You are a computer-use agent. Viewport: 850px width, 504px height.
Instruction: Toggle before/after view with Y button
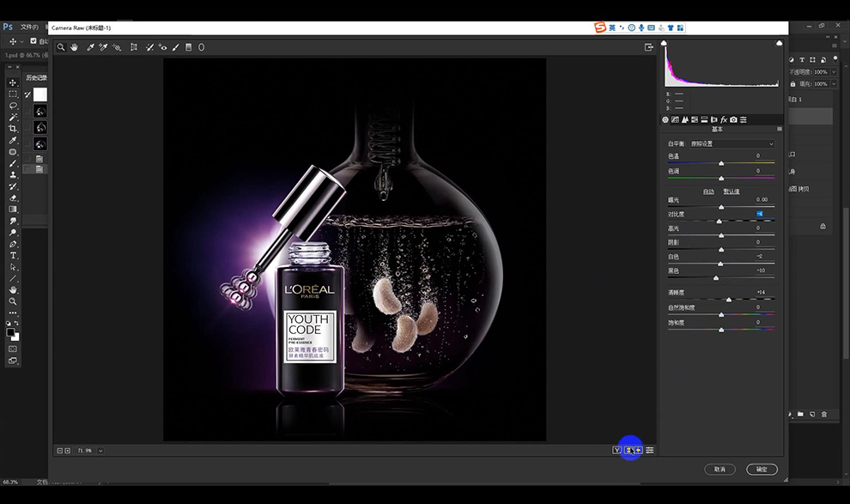[x=617, y=451]
